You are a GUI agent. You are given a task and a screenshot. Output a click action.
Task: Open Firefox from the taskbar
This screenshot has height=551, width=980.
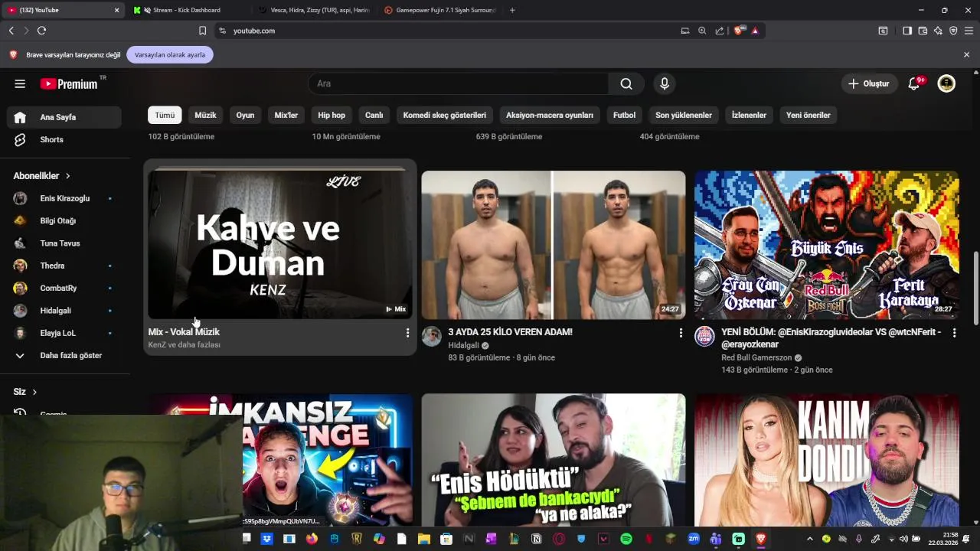click(x=312, y=539)
